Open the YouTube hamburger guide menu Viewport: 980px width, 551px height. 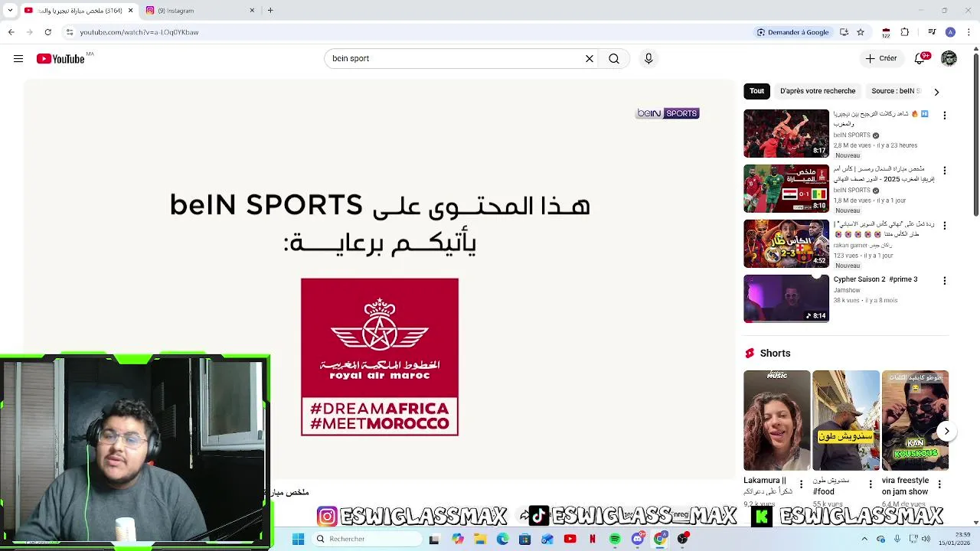point(18,59)
